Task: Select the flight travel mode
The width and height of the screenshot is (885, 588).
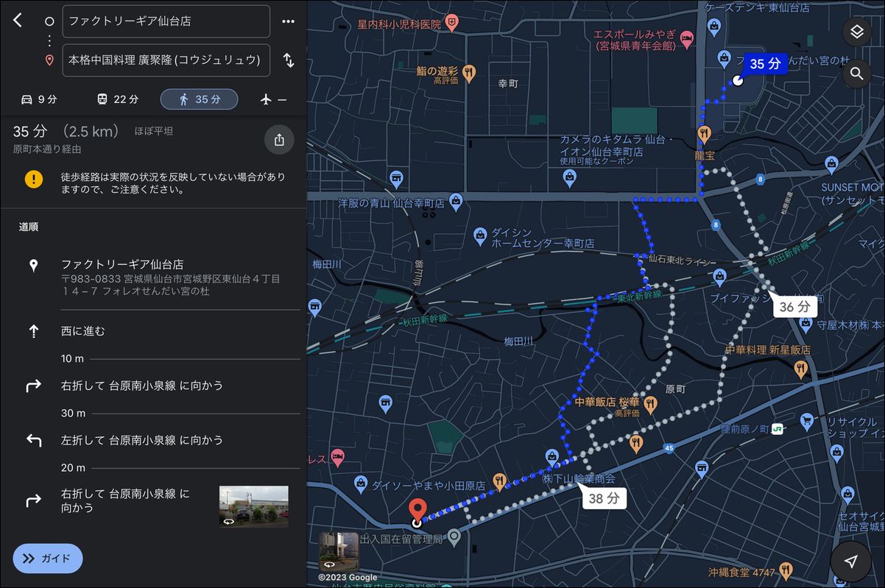Action: 273,99
